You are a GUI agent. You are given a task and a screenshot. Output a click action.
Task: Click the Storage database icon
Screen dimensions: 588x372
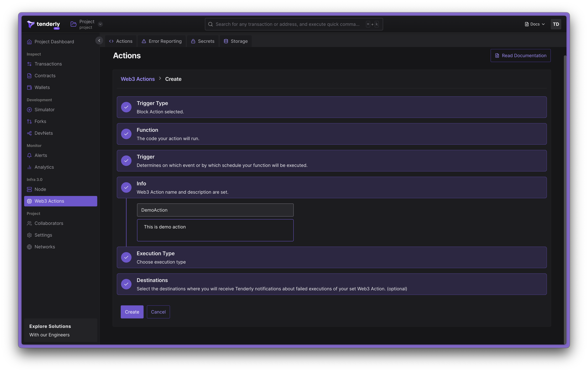pyautogui.click(x=226, y=41)
